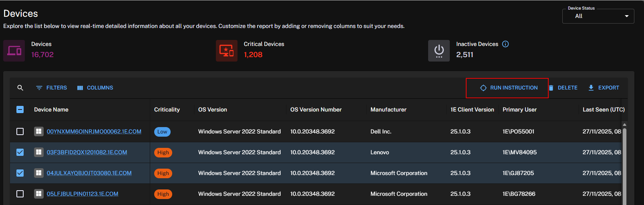644x205 pixels.
Task: Sort by the Device Name column header
Action: [51, 109]
